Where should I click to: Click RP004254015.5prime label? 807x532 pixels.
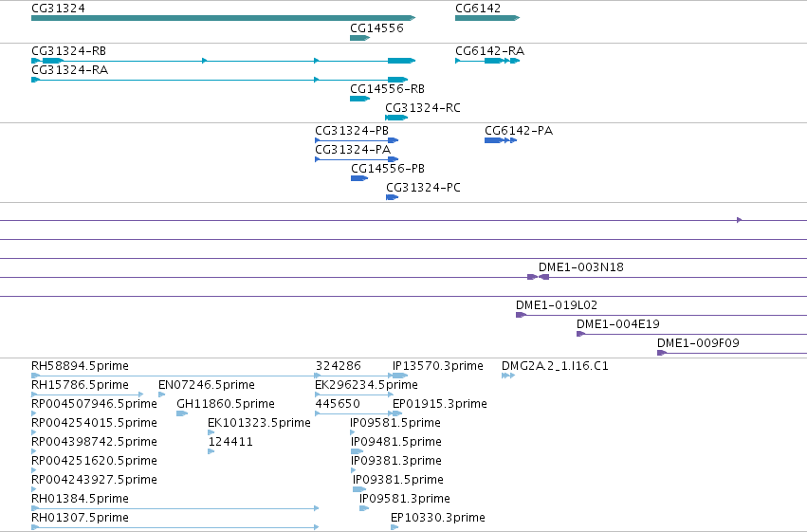point(94,423)
